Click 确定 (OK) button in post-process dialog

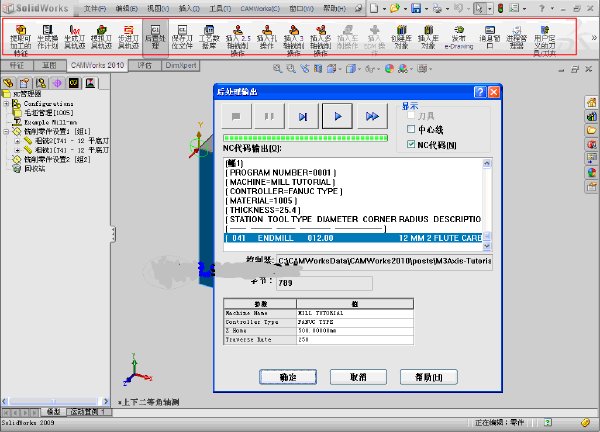[x=288, y=377]
